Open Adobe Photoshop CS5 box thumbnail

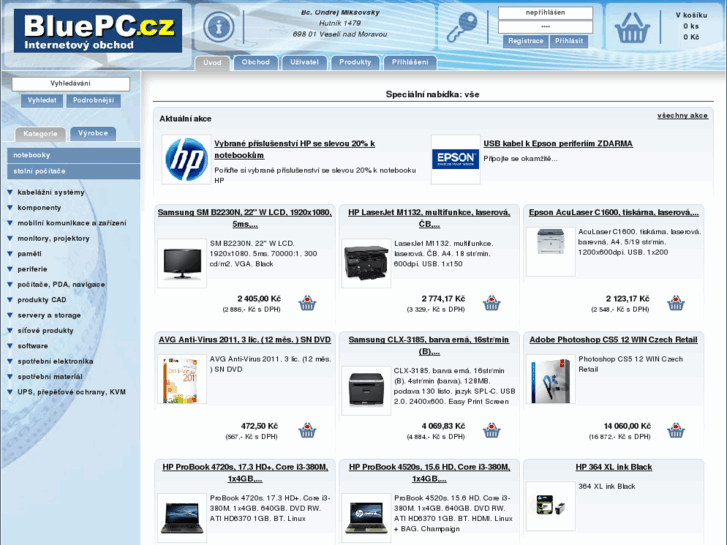[x=551, y=379]
